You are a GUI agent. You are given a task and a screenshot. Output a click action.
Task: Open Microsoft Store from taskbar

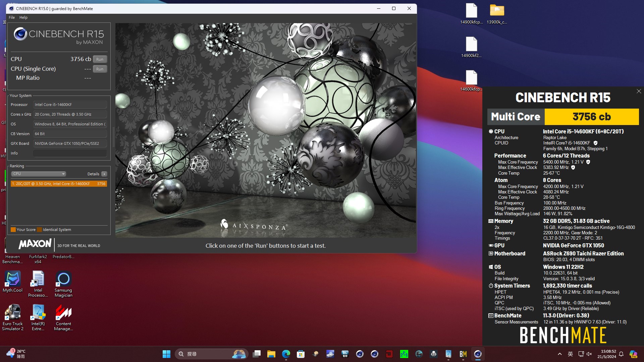301,354
